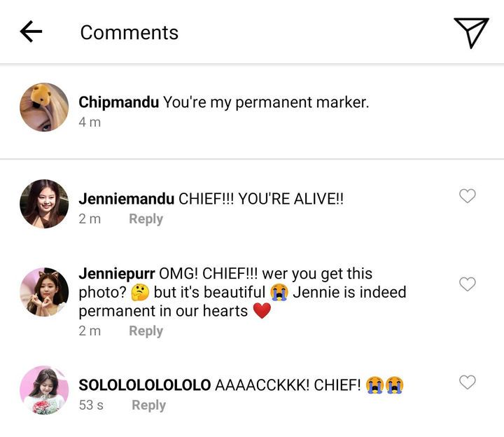
Task: Tap the back arrow icon
Action: click(31, 32)
